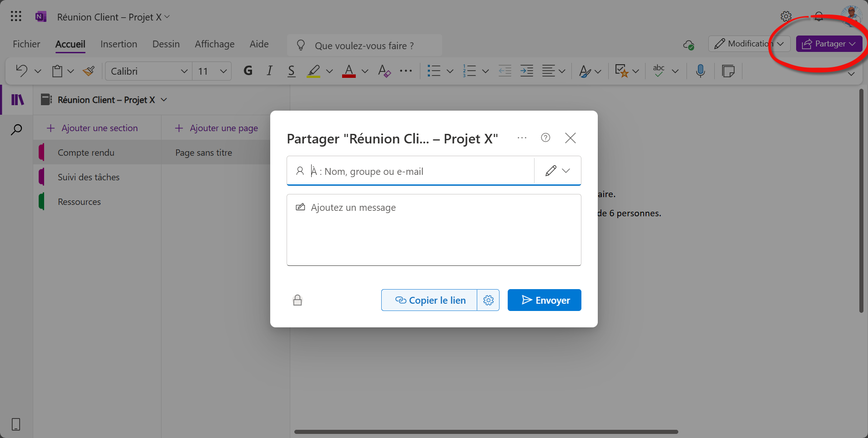Open the help question mark in the dialog
This screenshot has height=438, width=868.
tap(545, 138)
